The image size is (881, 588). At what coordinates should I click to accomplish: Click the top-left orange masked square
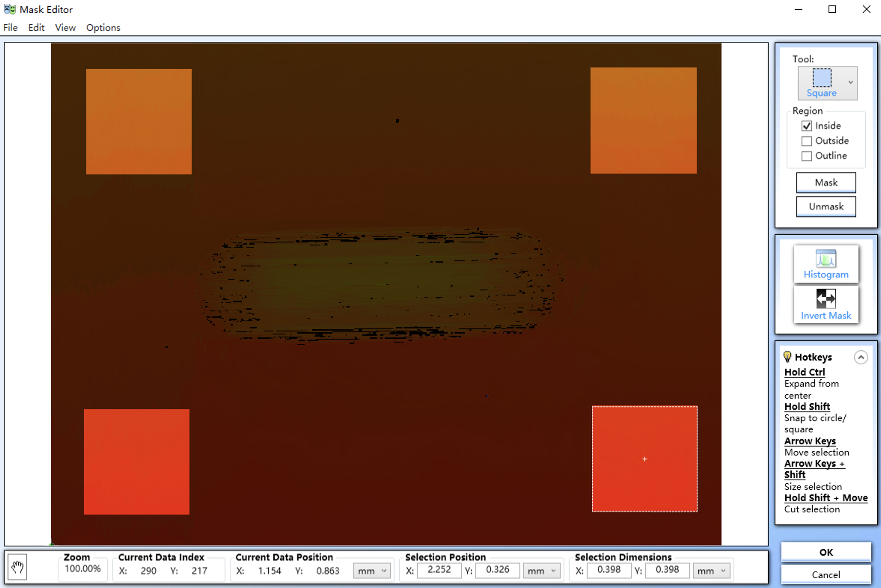tap(138, 121)
